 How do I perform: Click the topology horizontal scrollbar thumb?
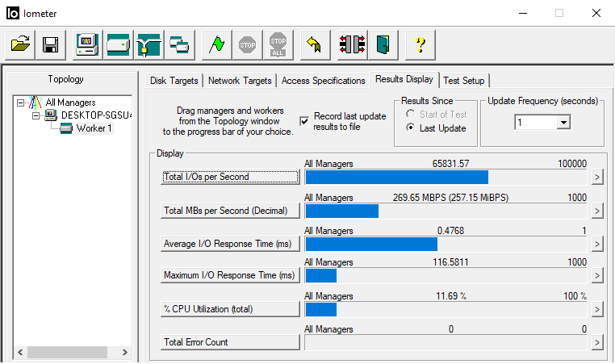click(67, 352)
